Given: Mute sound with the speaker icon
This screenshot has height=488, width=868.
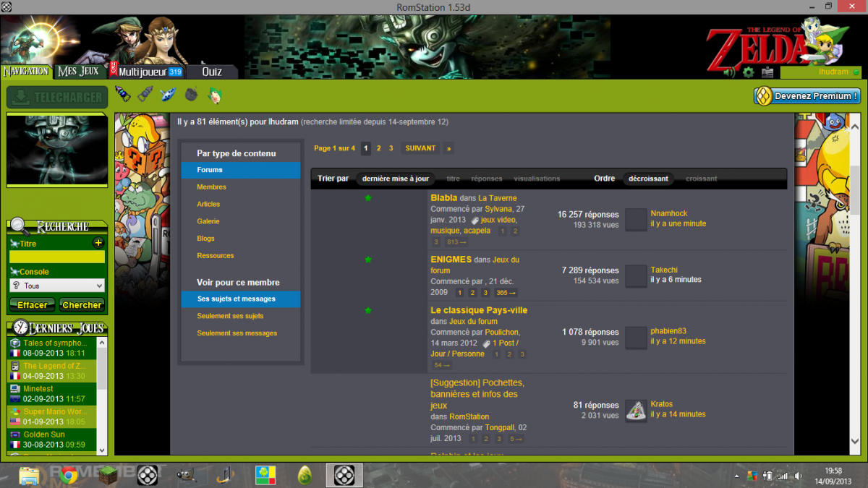Looking at the screenshot, I should (729, 72).
